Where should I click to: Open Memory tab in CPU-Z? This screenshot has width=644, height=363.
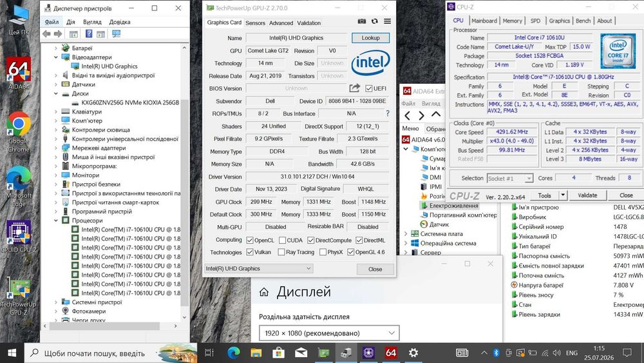click(x=512, y=21)
